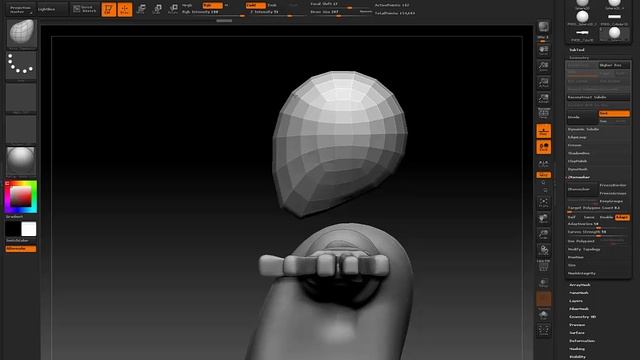Click the ZRemesher button
Image resolution: width=640 pixels, height=360 pixels.
[x=582, y=189]
